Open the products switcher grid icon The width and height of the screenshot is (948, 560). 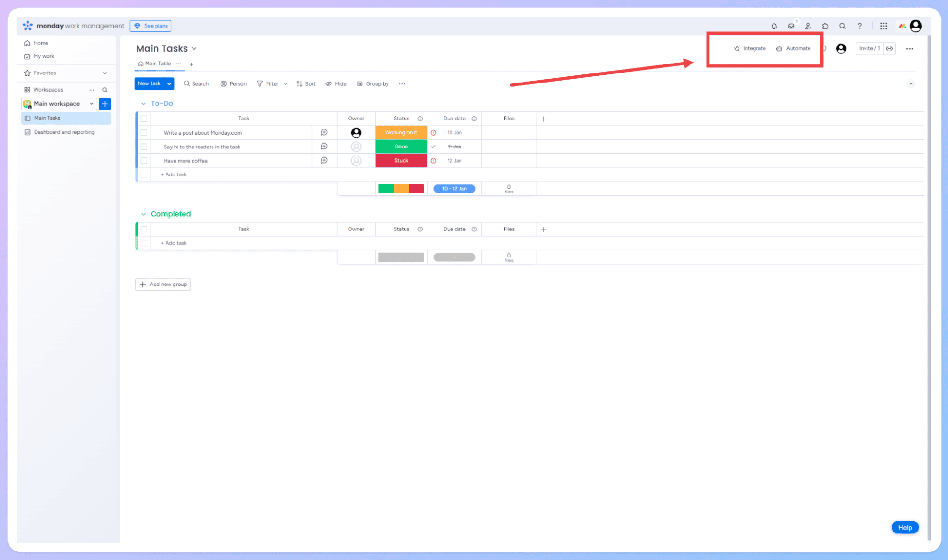[x=884, y=26]
